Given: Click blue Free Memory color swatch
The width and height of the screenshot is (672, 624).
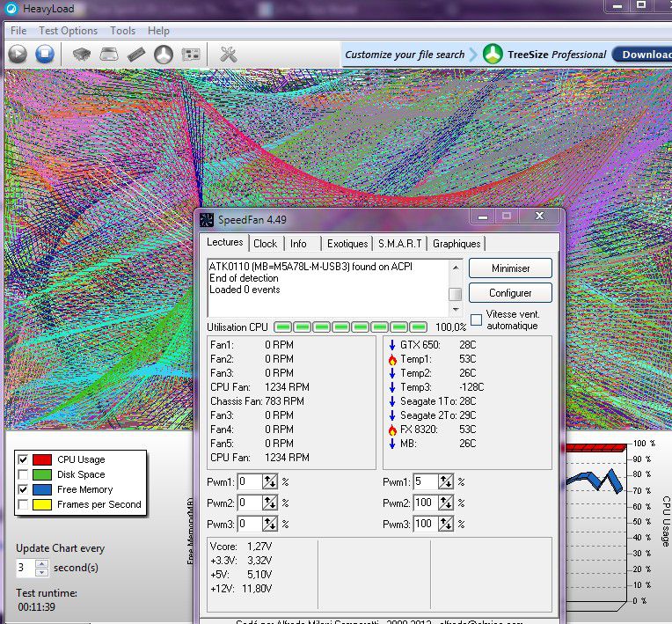Looking at the screenshot, I should [x=42, y=489].
